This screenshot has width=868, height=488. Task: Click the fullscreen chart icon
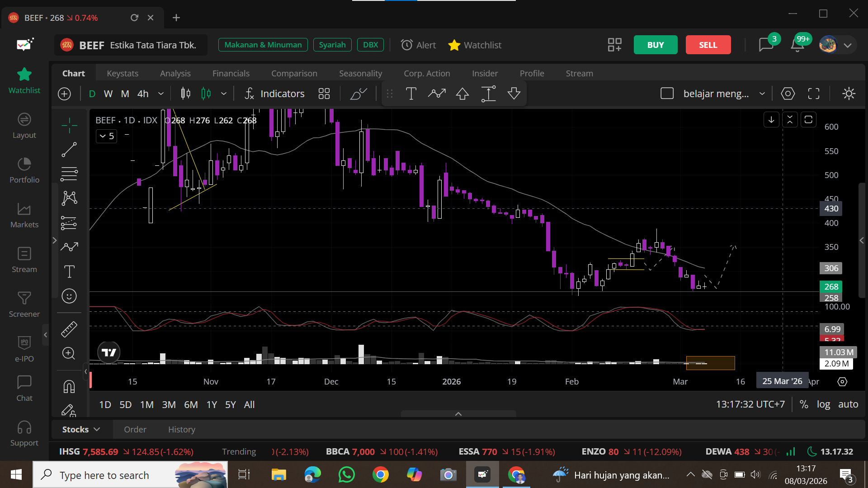pos(814,94)
